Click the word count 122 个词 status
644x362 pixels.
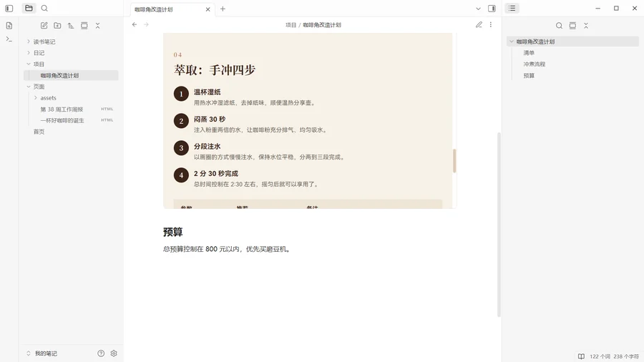tap(600, 356)
